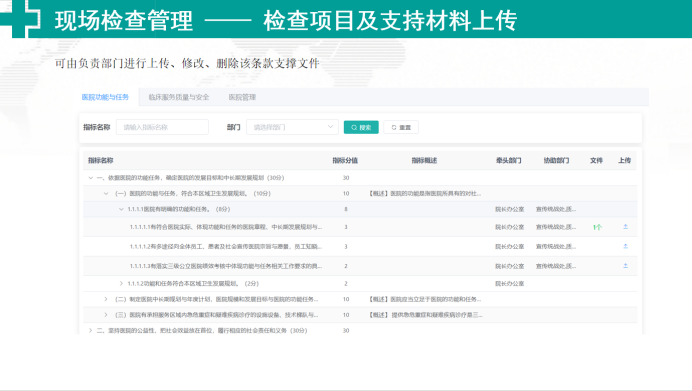This screenshot has width=692, height=391.
Task: Click overview text 【概述】医院应当立足于医院的功能
Action: pyautogui.click(x=425, y=299)
